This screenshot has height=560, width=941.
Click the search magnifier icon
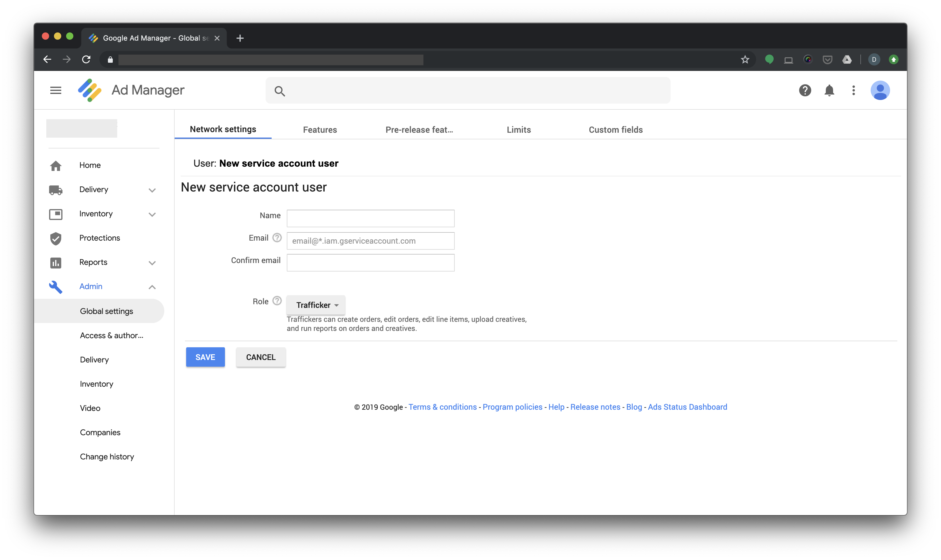pos(280,91)
